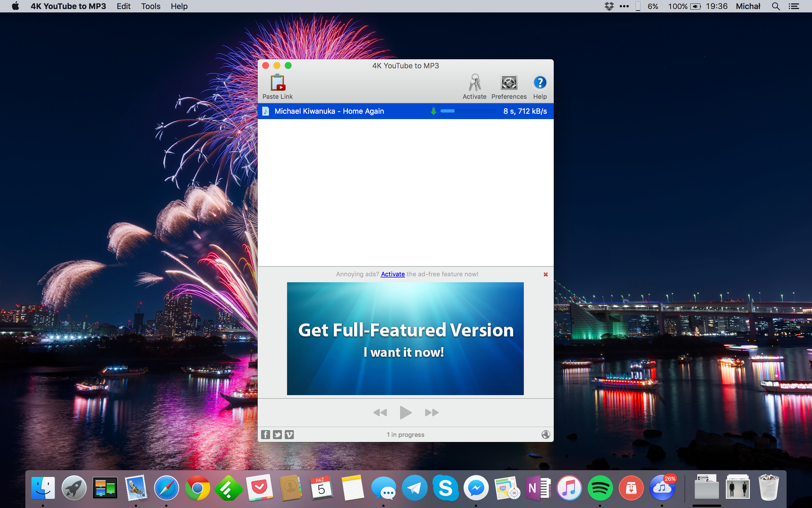This screenshot has height=508, width=812.
Task: Open the Help menu in menu bar
Action: [x=179, y=6]
